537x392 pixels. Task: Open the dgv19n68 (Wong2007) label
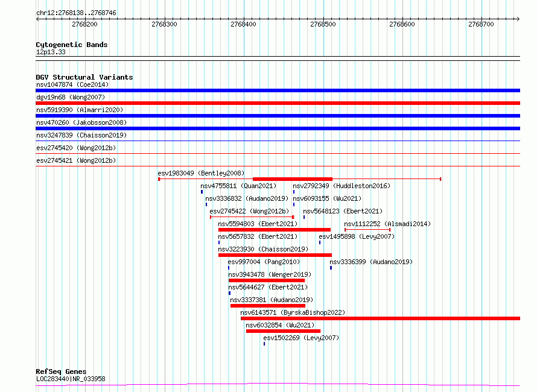click(x=71, y=97)
